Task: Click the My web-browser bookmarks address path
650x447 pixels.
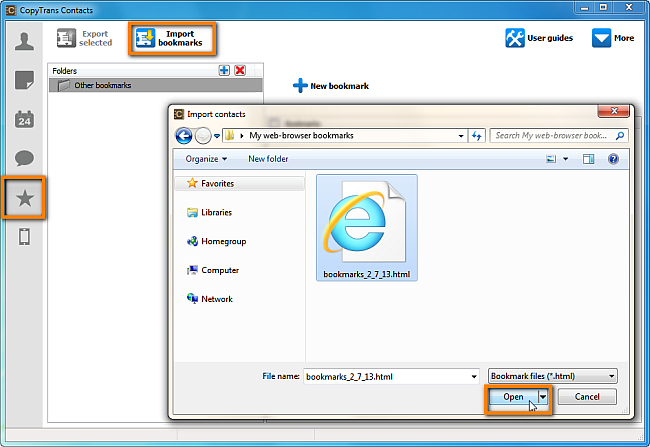Action: 301,136
